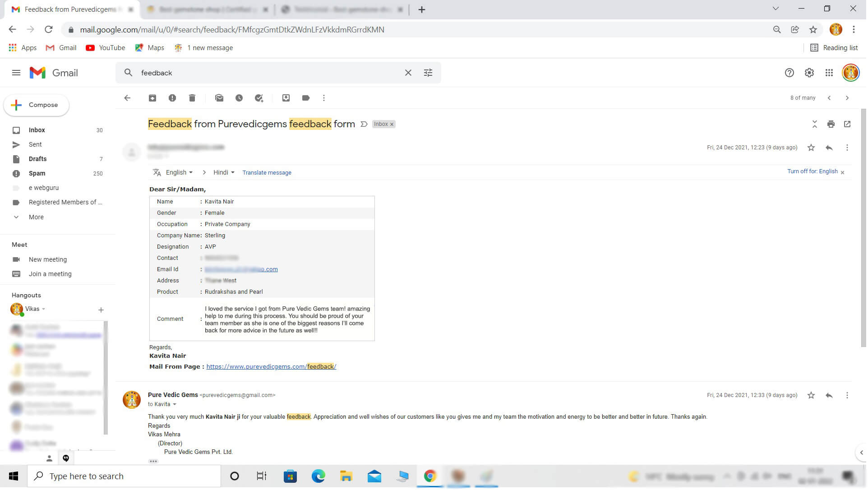The width and height of the screenshot is (868, 490).
Task: Open toolbar More options three dots
Action: pos(324,98)
